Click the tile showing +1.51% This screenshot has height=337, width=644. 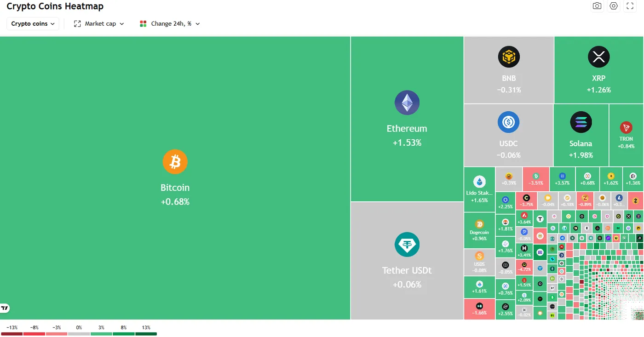(x=524, y=282)
